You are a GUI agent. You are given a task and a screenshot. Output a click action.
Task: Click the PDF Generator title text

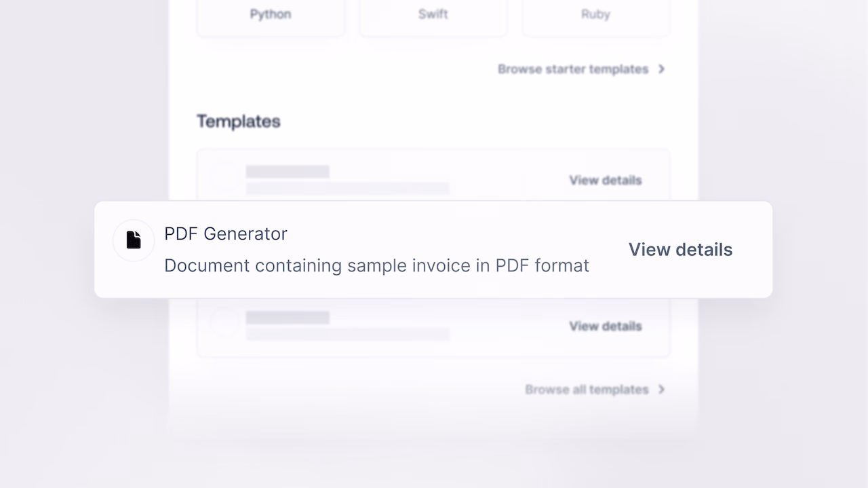226,233
